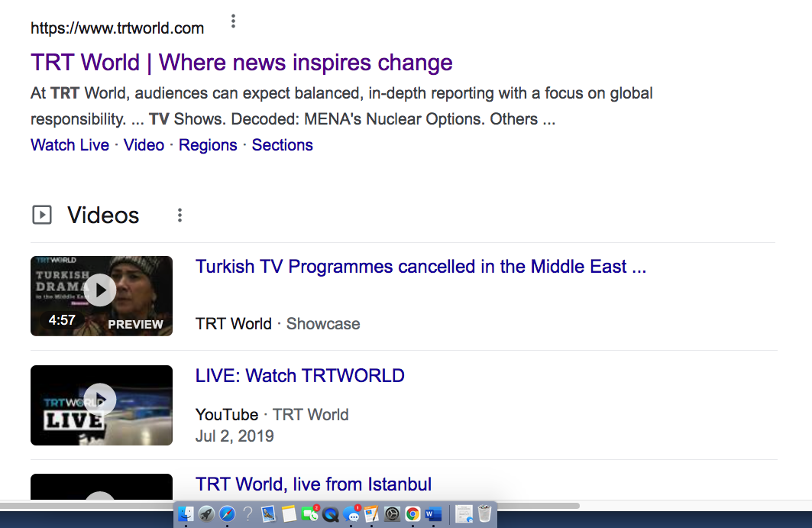Open TRT World, live from Istanbul link
812x528 pixels.
(313, 484)
